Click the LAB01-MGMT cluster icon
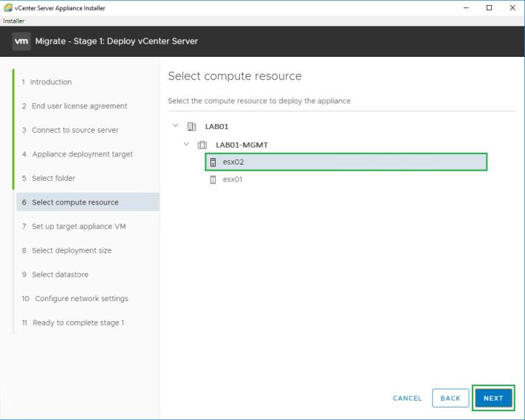This screenshot has height=420, width=525. 203,145
